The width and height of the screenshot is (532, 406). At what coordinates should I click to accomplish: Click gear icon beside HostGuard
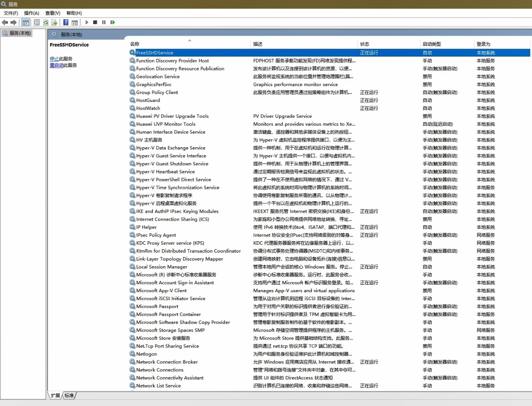(x=132, y=100)
